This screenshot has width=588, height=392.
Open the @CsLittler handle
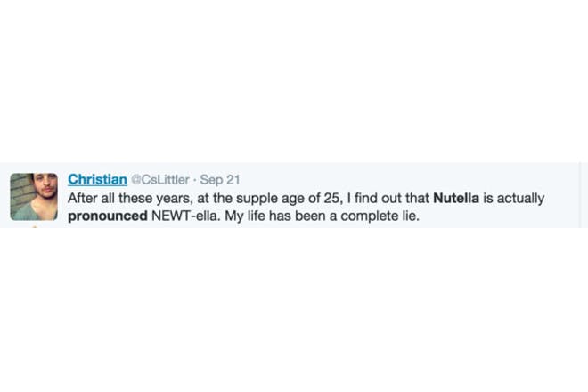tap(160, 180)
